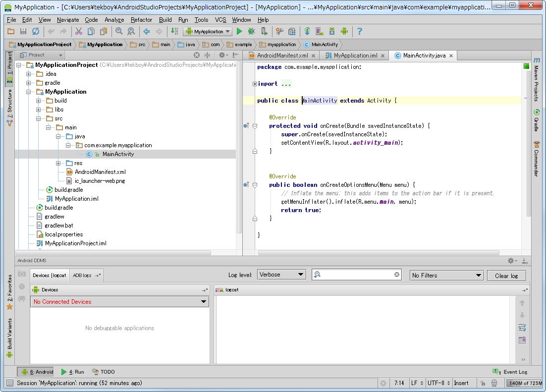Open the Maven Projects side panel
Screen dimensions: 546x392
click(537, 80)
